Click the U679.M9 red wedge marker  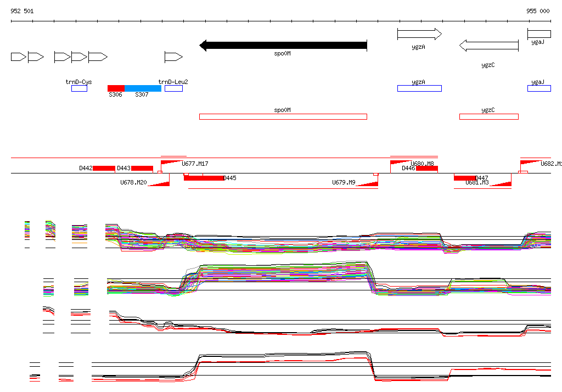(x=367, y=183)
